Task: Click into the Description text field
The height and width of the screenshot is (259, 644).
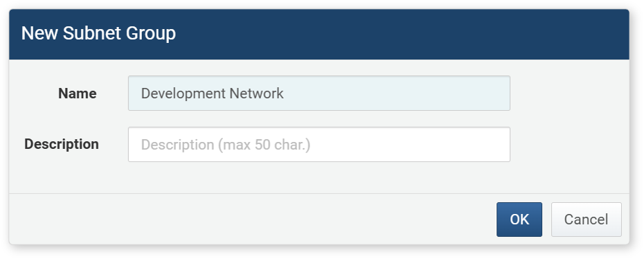Action: point(319,145)
